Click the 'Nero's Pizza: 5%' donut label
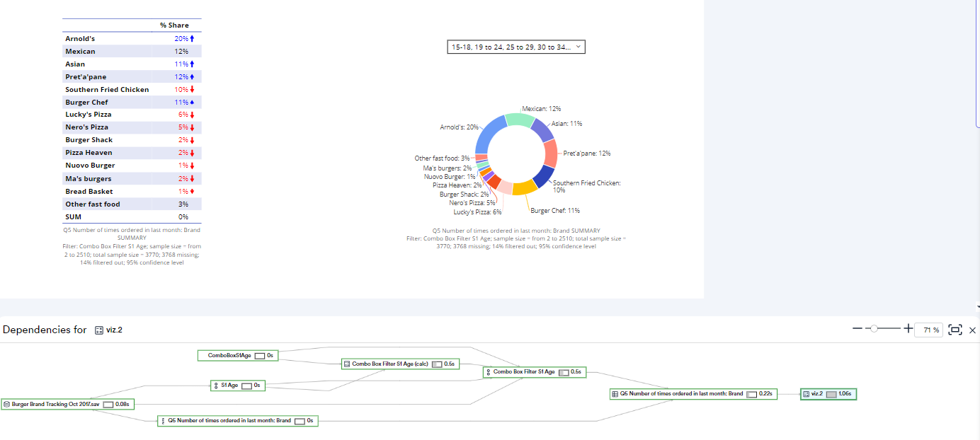Image resolution: width=980 pixels, height=440 pixels. tap(472, 202)
